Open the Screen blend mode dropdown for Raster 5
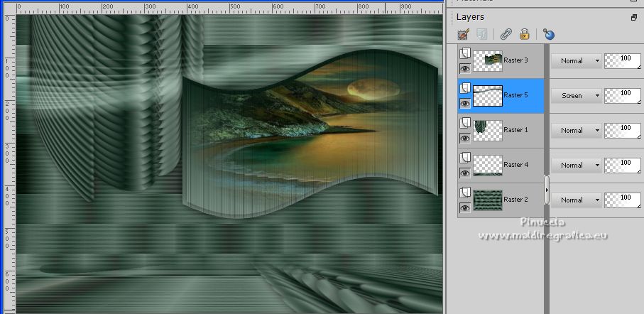Image resolution: width=644 pixels, height=314 pixels. coord(576,96)
